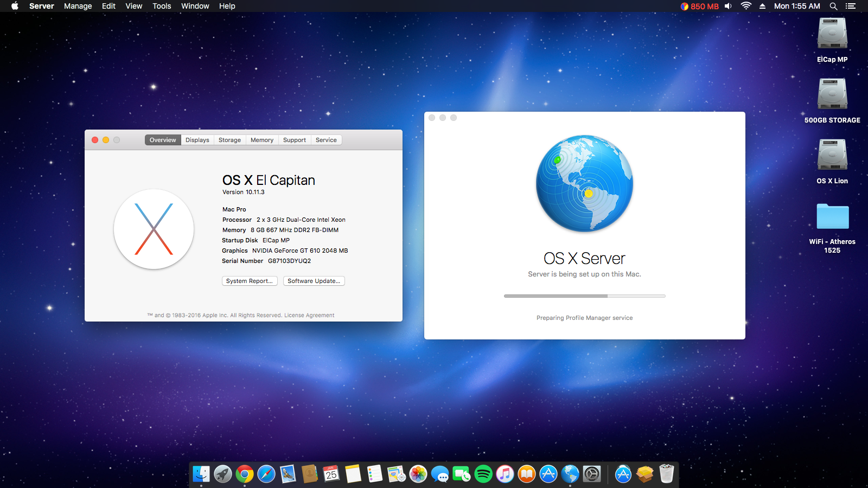Click the menu bar clock Mon 1:55 AM
This screenshot has height=488, width=868.
[797, 6]
